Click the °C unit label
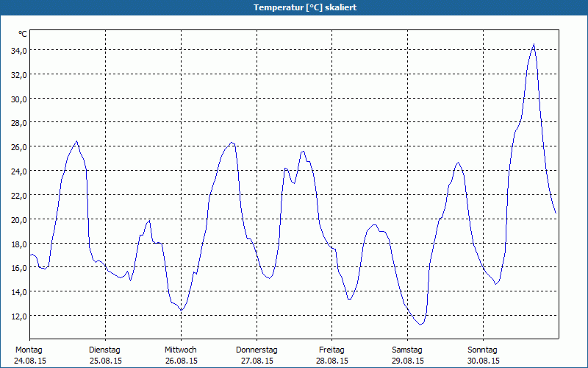Viewport: 588px width, 368px height. [23, 34]
